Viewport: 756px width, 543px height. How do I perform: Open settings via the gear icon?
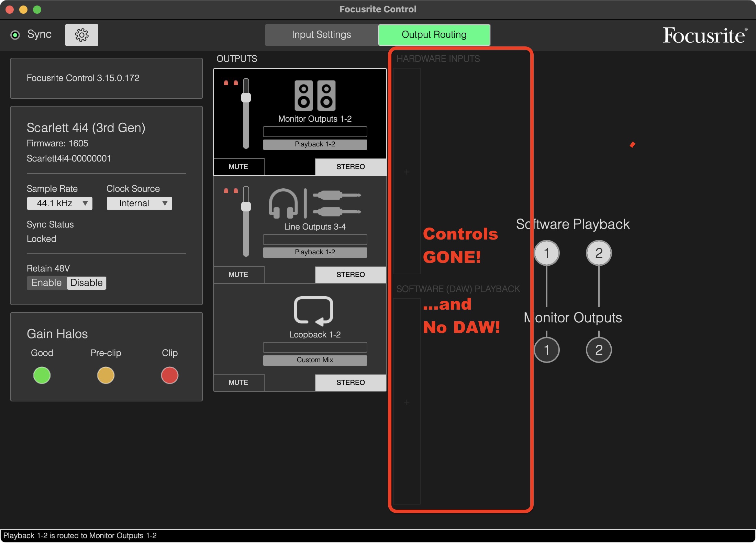(82, 35)
